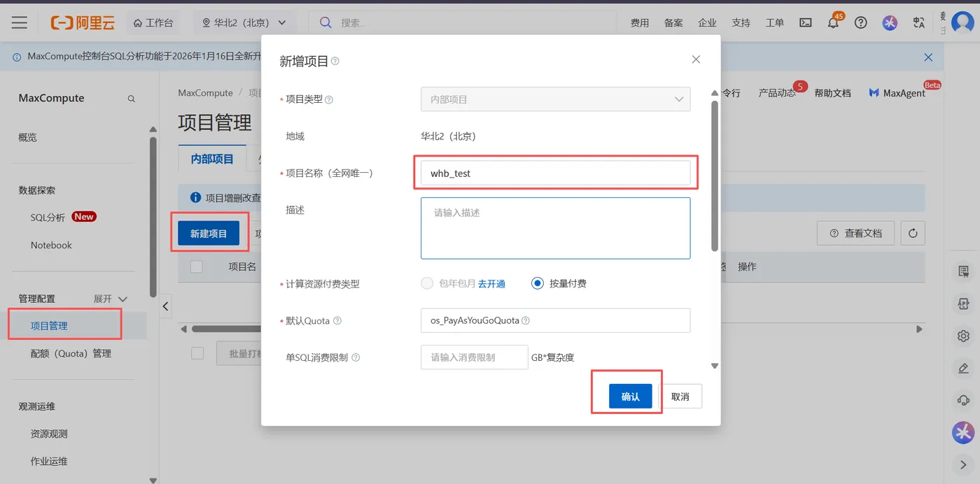Image resolution: width=980 pixels, height=484 pixels.
Task: Tick the checkbox beside 批量打标 button
Action: click(x=197, y=353)
